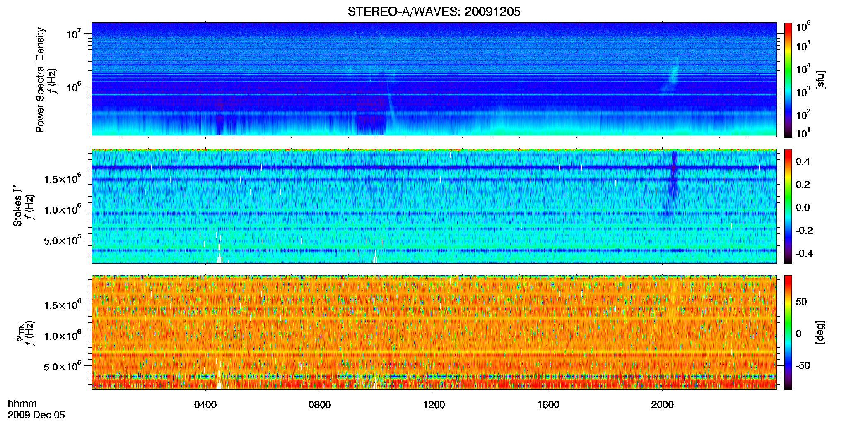Viewport: 868px width, 447px height.
Task: Click the 10^4 label on sfu color bar
Action: click(803, 69)
